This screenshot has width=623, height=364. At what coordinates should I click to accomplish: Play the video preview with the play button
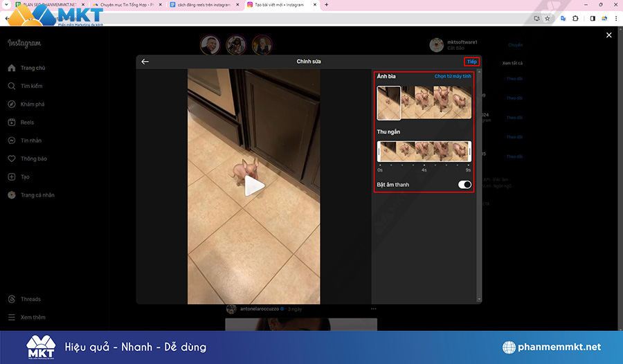point(254,186)
